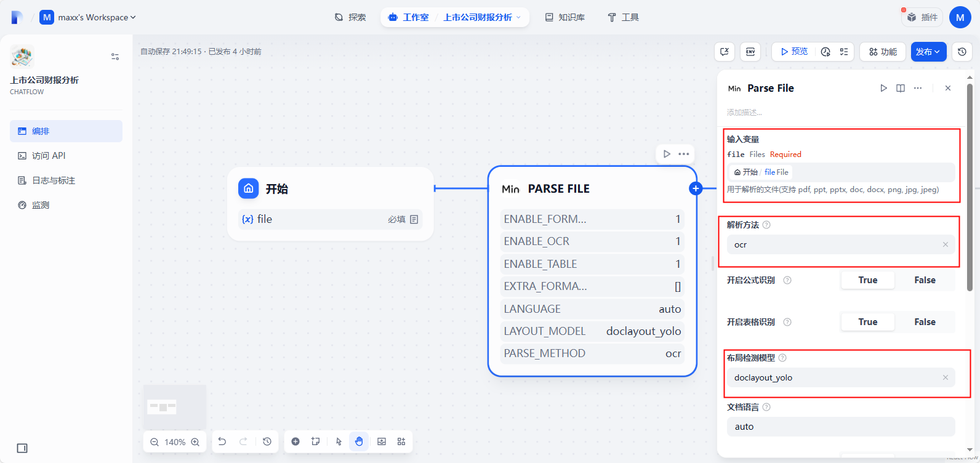
Task: Open the run history clock icon beside 预览
Action: (825, 52)
